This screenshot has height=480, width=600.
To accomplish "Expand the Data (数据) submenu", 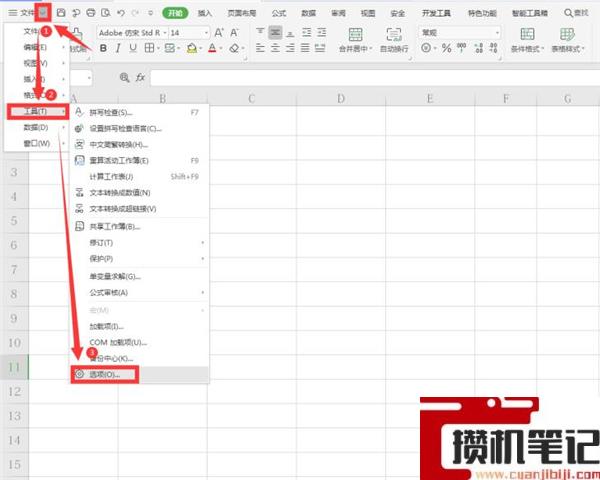I will pos(37,127).
